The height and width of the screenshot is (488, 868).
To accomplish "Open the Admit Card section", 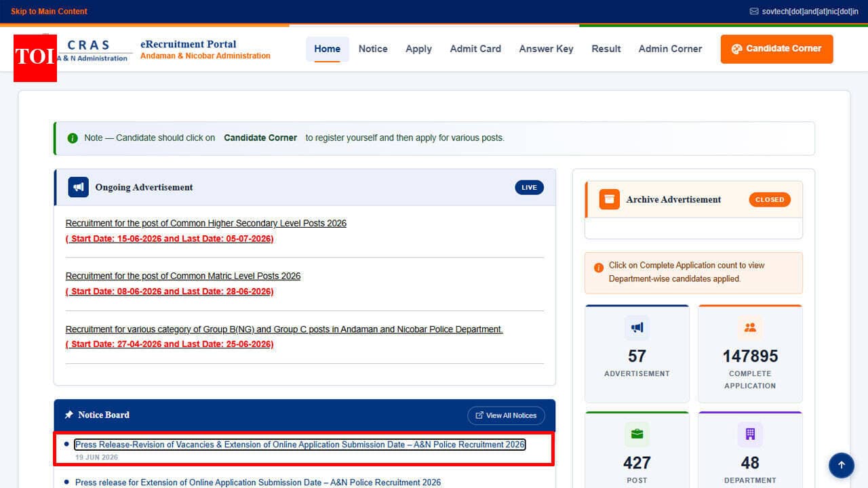I will [475, 49].
